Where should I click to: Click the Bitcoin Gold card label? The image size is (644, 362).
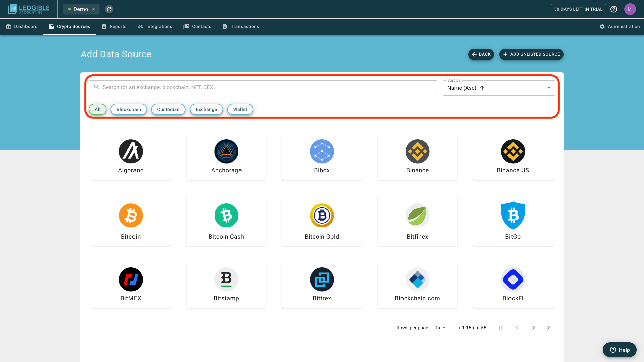tap(322, 237)
